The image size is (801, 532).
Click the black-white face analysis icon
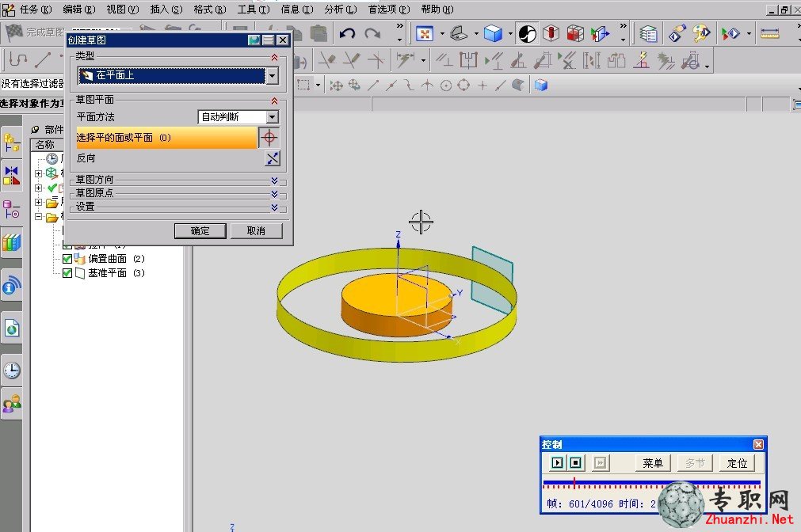[527, 34]
